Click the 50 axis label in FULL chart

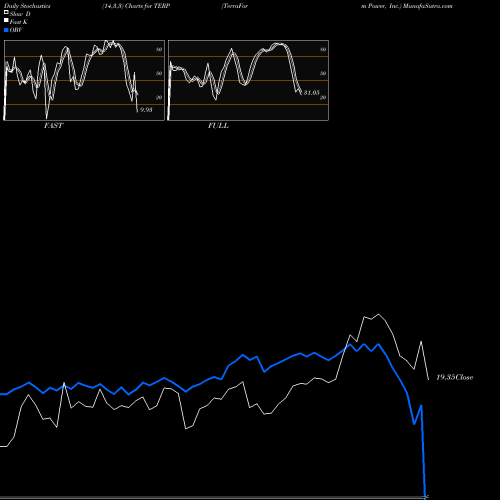323,73
